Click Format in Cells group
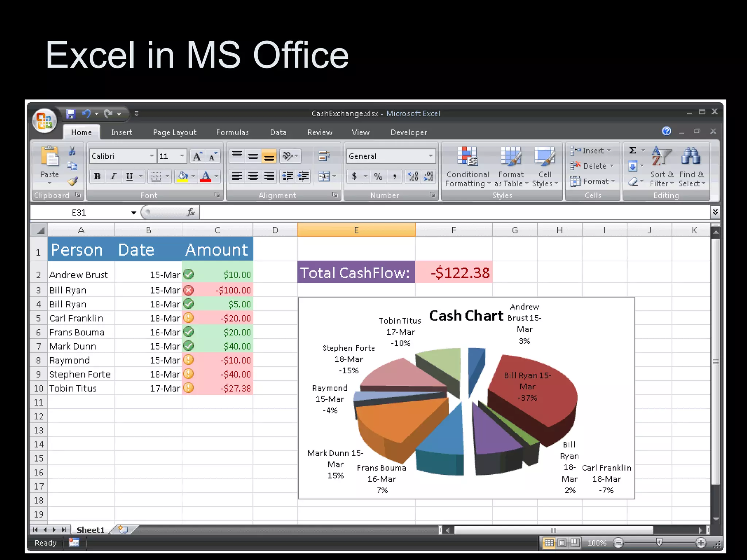Viewport: 747px width, 560px height. (592, 181)
